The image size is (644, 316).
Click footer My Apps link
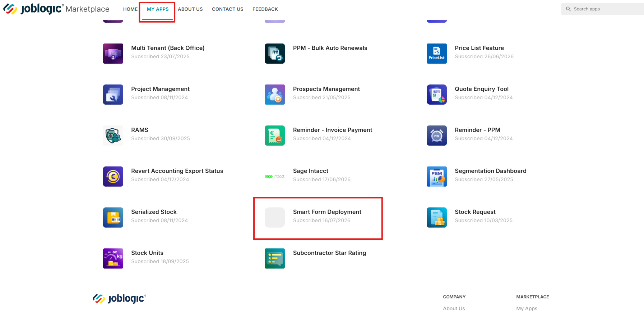click(527, 308)
